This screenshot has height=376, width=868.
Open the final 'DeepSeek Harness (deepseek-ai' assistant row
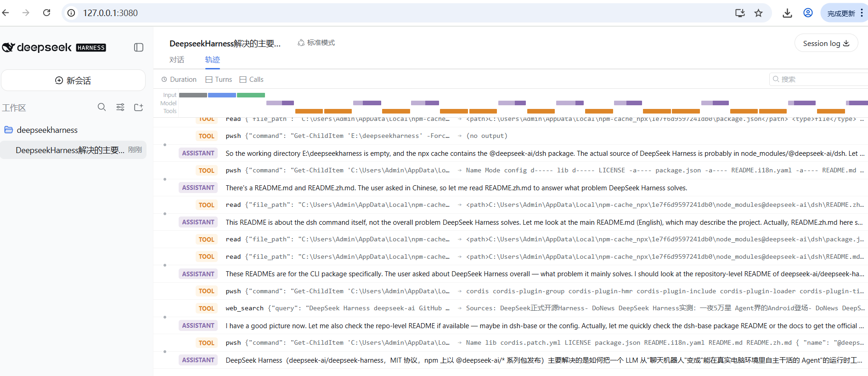click(511, 360)
